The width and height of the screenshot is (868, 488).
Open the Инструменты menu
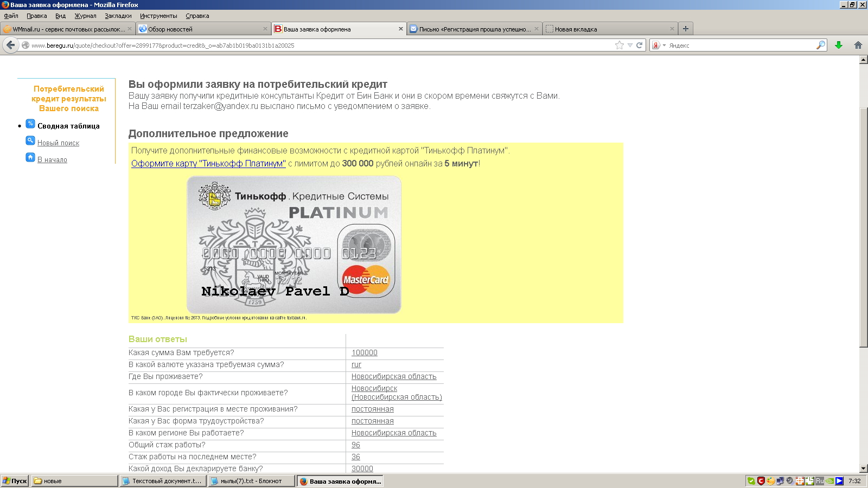[x=158, y=16]
